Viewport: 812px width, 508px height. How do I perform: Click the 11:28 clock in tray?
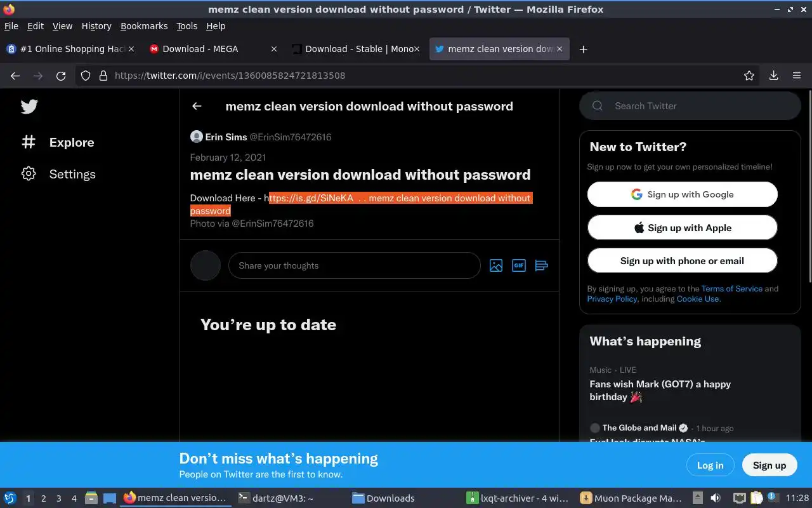click(797, 498)
